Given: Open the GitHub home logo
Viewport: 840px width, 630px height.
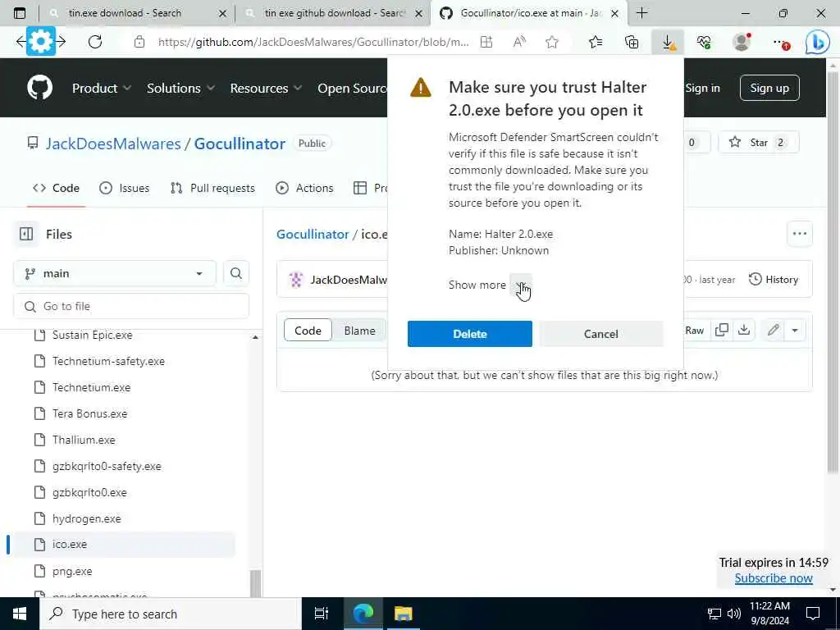Looking at the screenshot, I should pyautogui.click(x=40, y=88).
